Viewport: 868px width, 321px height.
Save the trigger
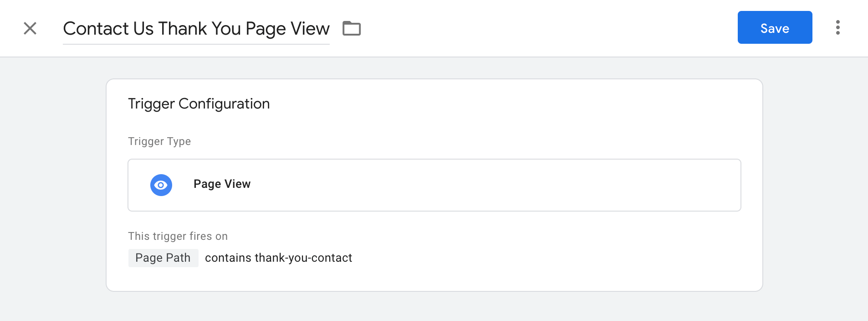pyautogui.click(x=775, y=27)
